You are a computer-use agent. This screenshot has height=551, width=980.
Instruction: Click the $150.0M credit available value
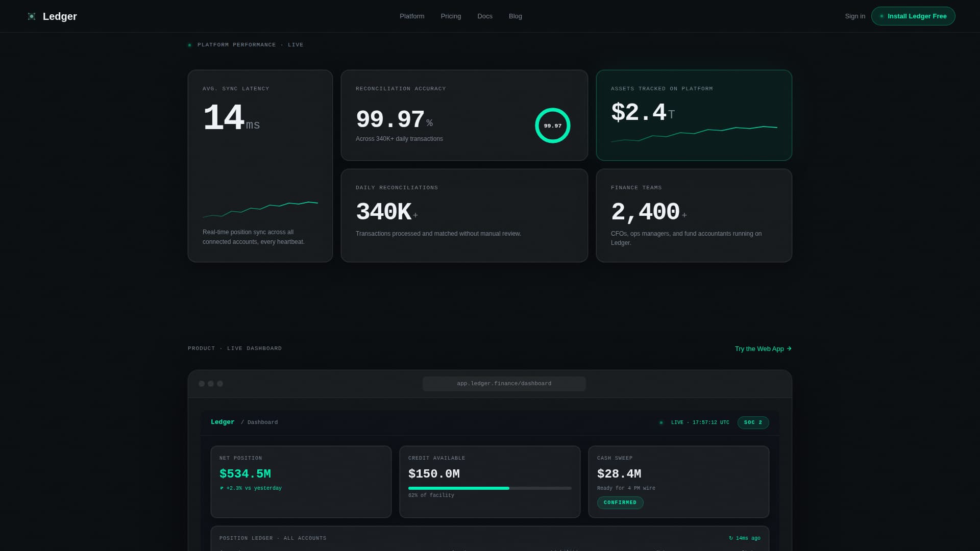(434, 474)
